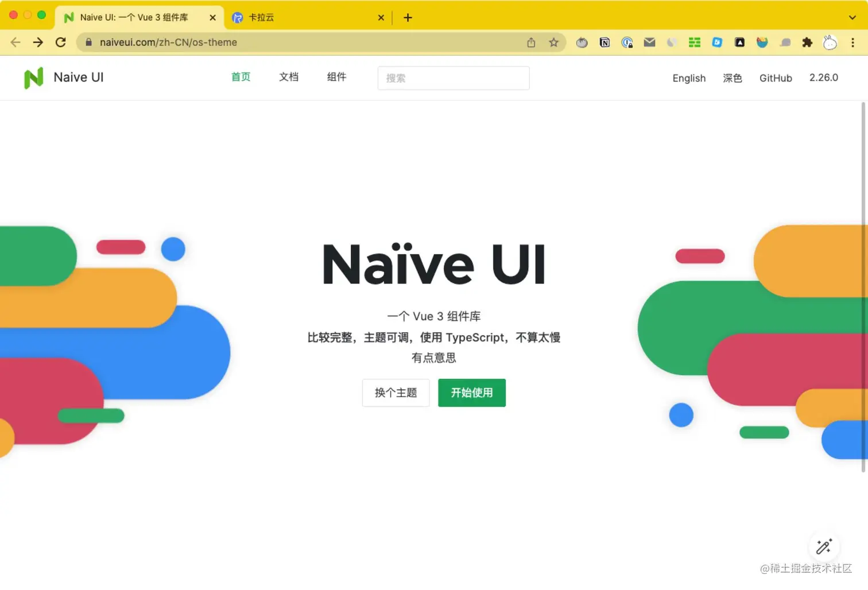Click the Naive UI header title text

click(x=79, y=77)
